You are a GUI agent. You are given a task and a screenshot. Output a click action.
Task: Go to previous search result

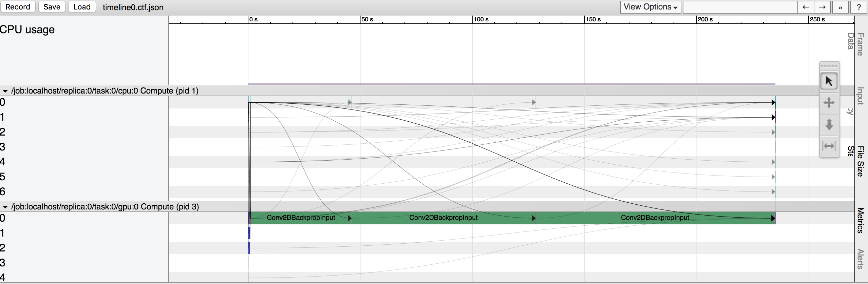(x=806, y=7)
